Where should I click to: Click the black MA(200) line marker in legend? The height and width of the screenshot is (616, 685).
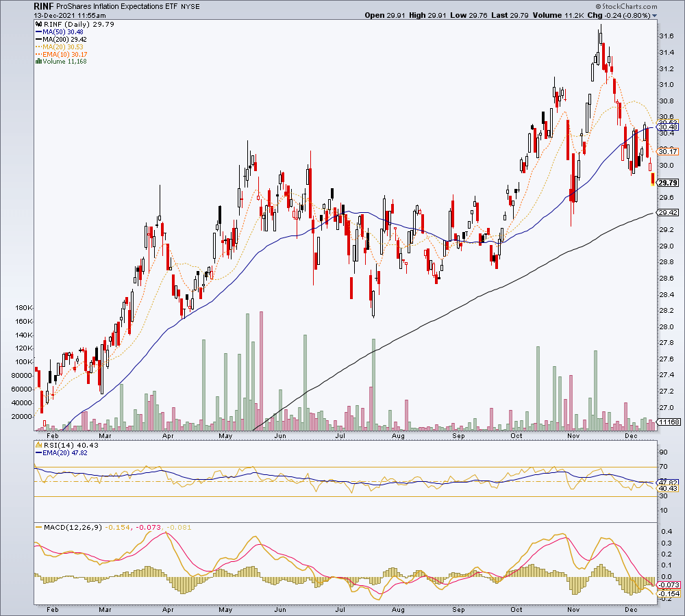pyautogui.click(x=38, y=39)
